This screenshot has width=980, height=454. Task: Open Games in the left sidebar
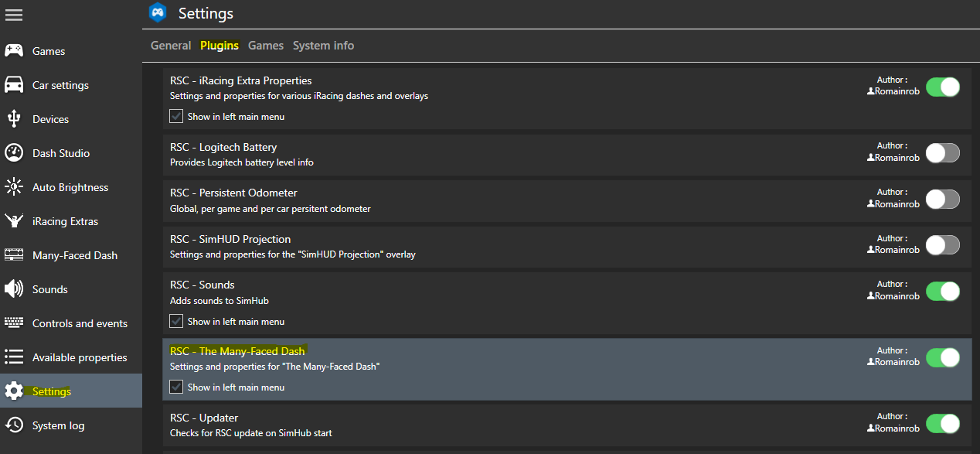tap(71, 51)
